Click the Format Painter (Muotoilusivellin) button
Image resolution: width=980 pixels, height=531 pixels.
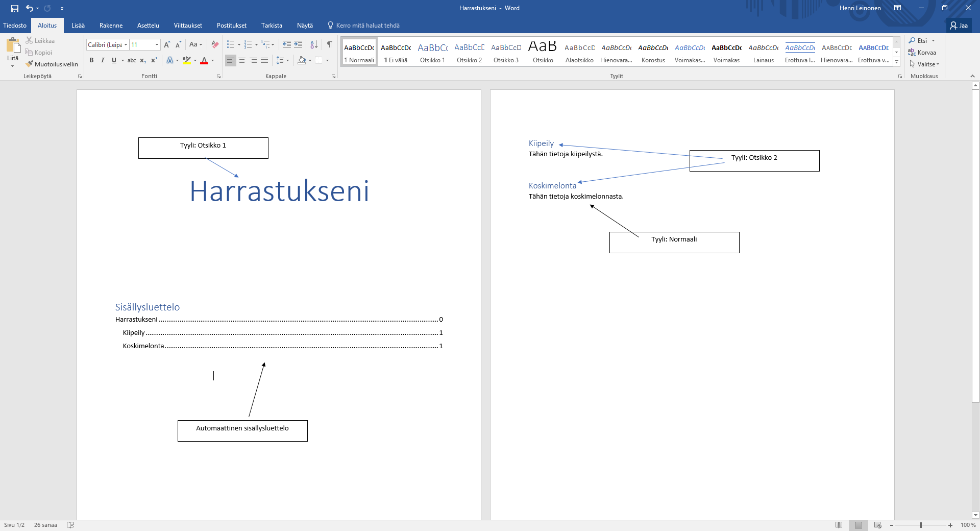52,64
